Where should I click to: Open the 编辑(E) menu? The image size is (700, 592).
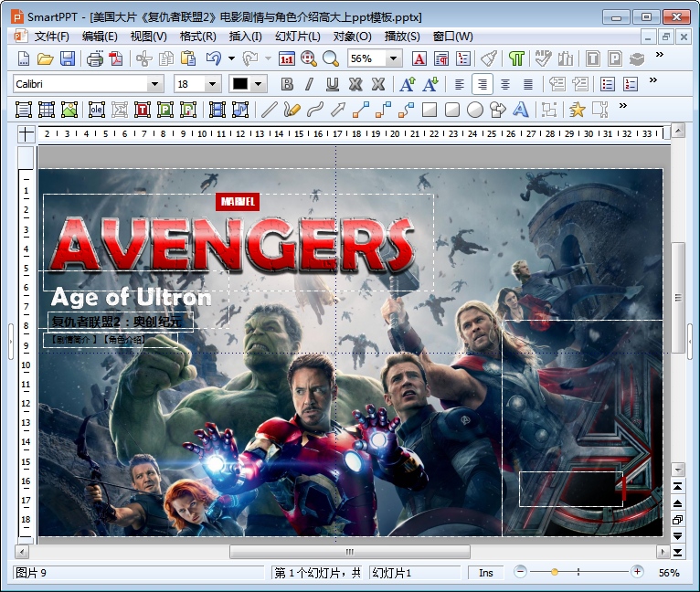[100, 37]
